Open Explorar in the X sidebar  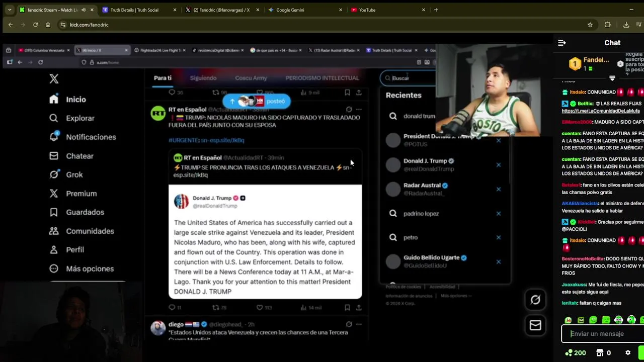(72, 118)
